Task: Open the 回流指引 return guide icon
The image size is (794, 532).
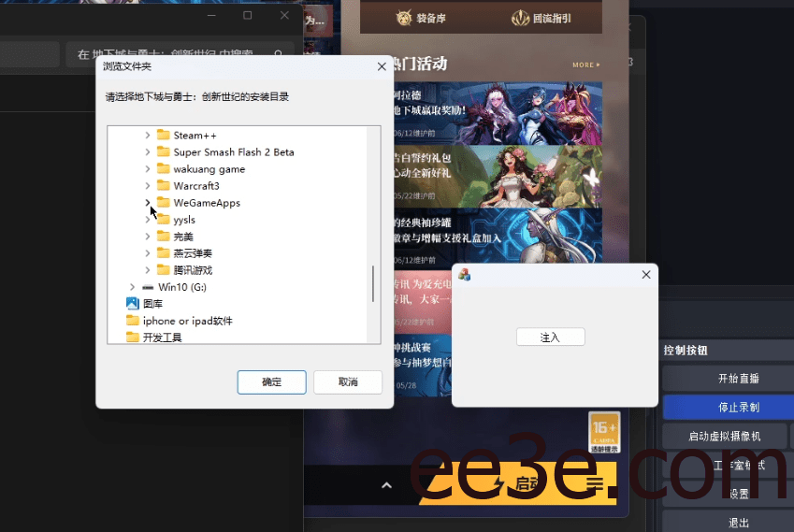Action: tap(522, 18)
